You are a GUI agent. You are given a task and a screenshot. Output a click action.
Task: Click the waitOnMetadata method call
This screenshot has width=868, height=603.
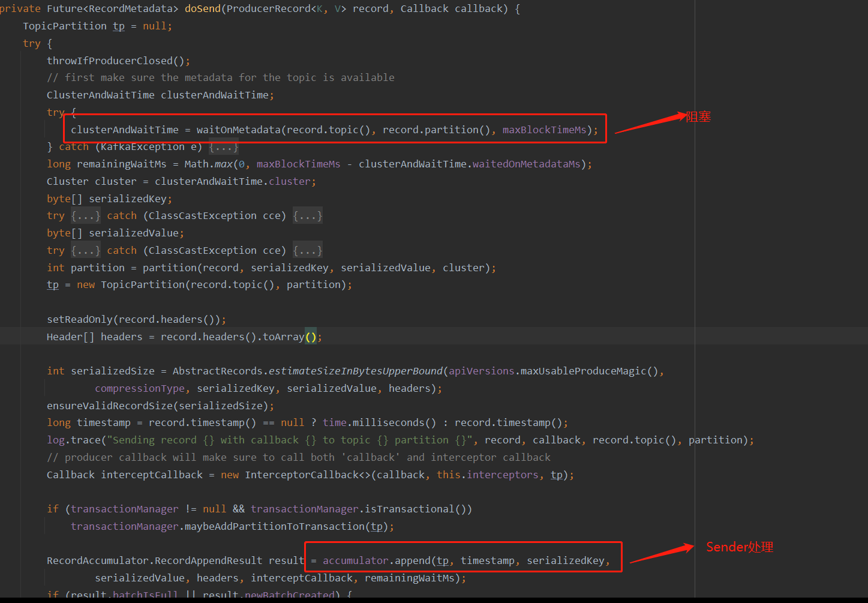(x=238, y=130)
